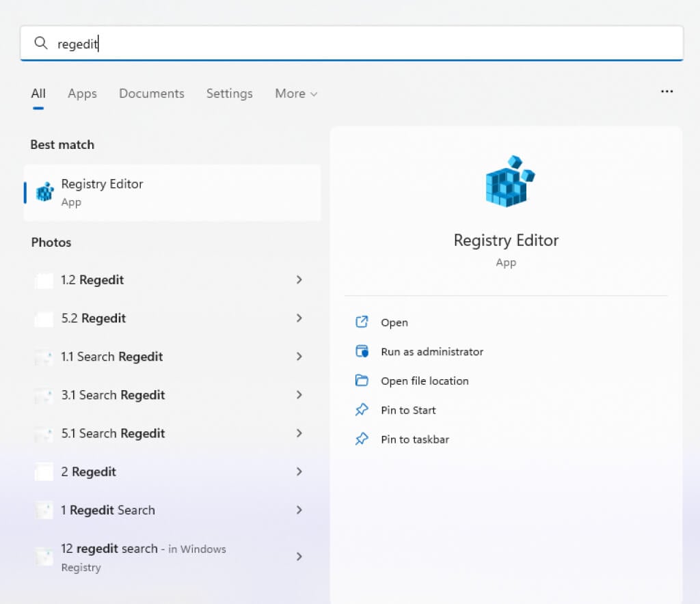Switch to the Documents tab

(151, 93)
